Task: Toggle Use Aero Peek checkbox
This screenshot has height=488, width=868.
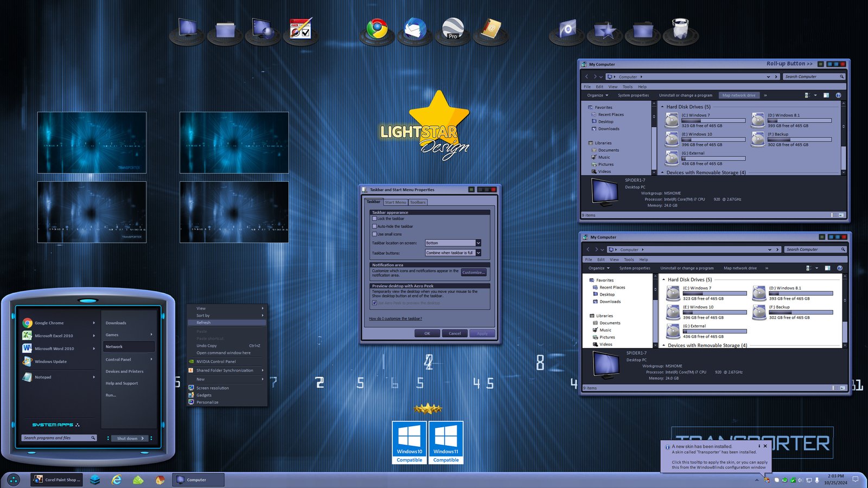Action: [374, 303]
